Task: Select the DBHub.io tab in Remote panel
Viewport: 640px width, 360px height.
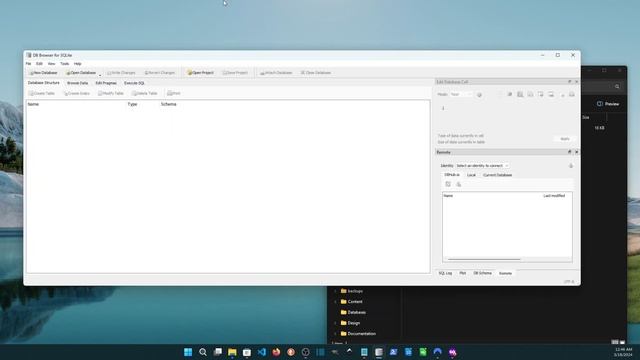Action: coord(452,175)
